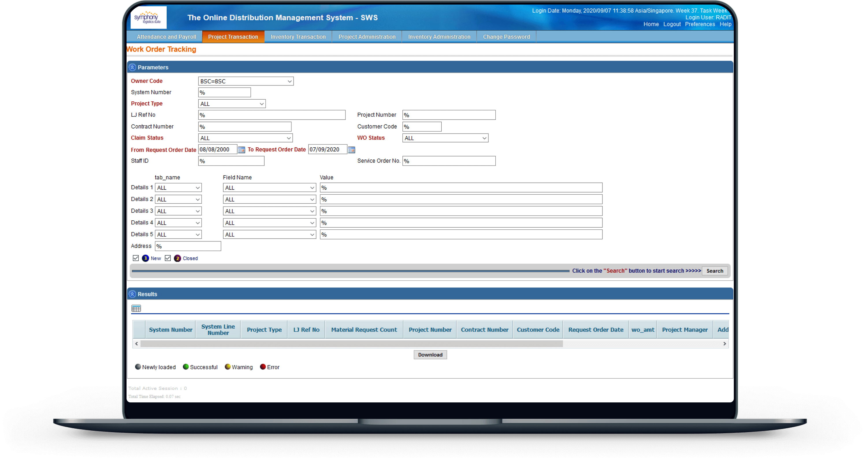Image resolution: width=868 pixels, height=461 pixels.
Task: Click the Download button
Action: (430, 355)
